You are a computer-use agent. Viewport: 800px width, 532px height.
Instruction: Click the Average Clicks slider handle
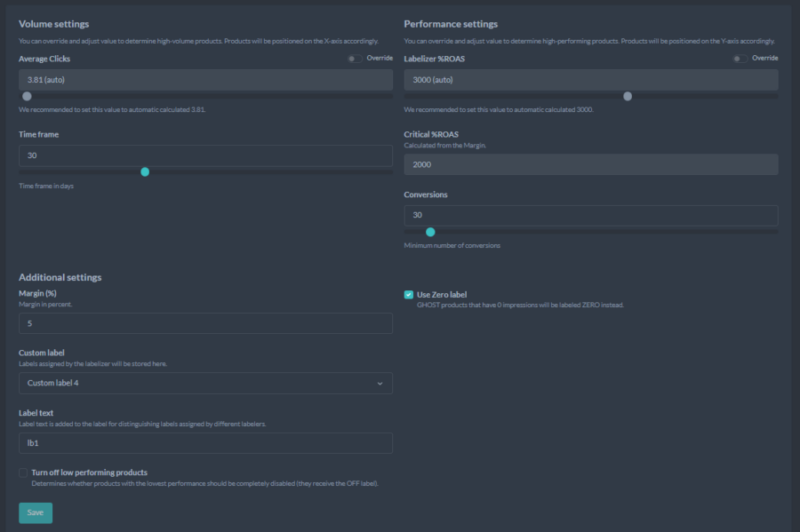(x=27, y=97)
